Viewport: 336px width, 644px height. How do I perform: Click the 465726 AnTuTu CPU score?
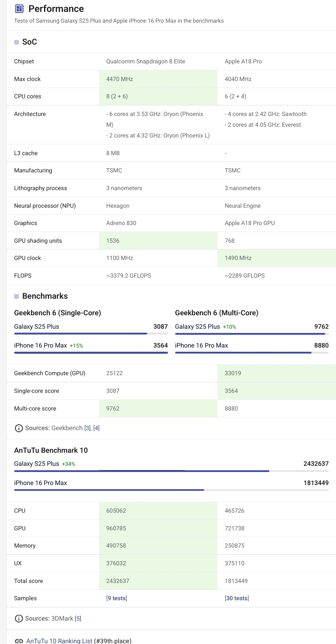234,511
